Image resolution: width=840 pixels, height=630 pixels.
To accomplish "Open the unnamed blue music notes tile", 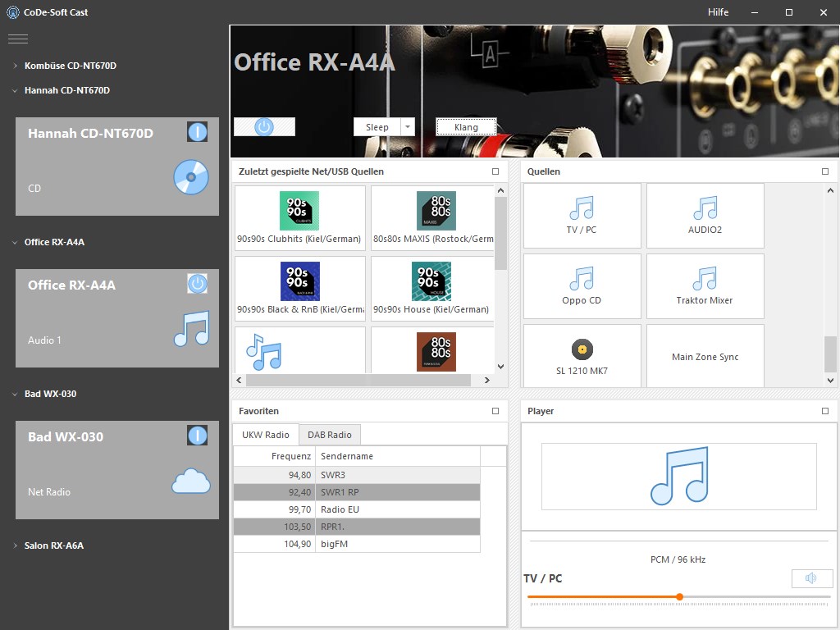I will click(300, 350).
